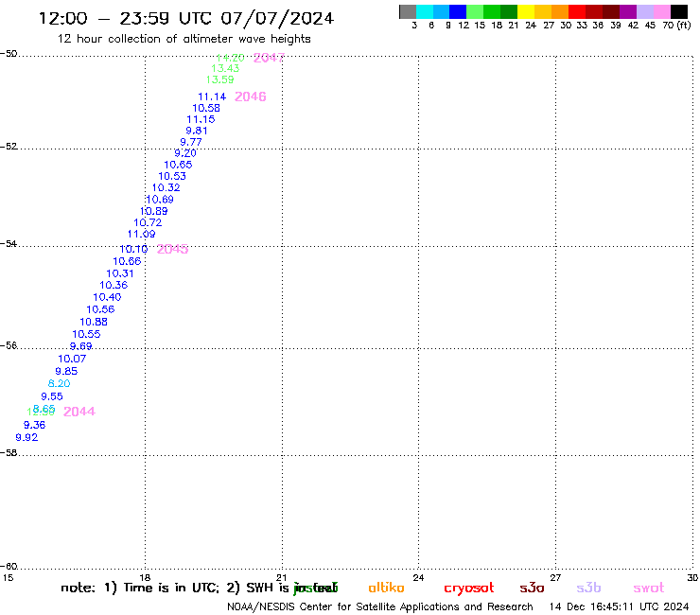The width and height of the screenshot is (700, 615).
Task: Click the '12:00 – 23:59 UTC 07/07/2024' title
Action: (x=186, y=18)
